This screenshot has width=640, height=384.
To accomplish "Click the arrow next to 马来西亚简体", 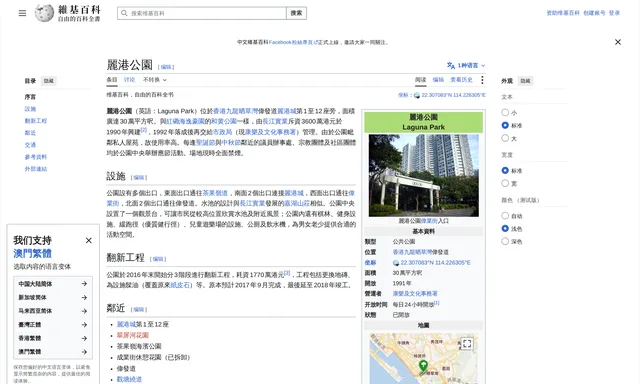I will 84,311.
